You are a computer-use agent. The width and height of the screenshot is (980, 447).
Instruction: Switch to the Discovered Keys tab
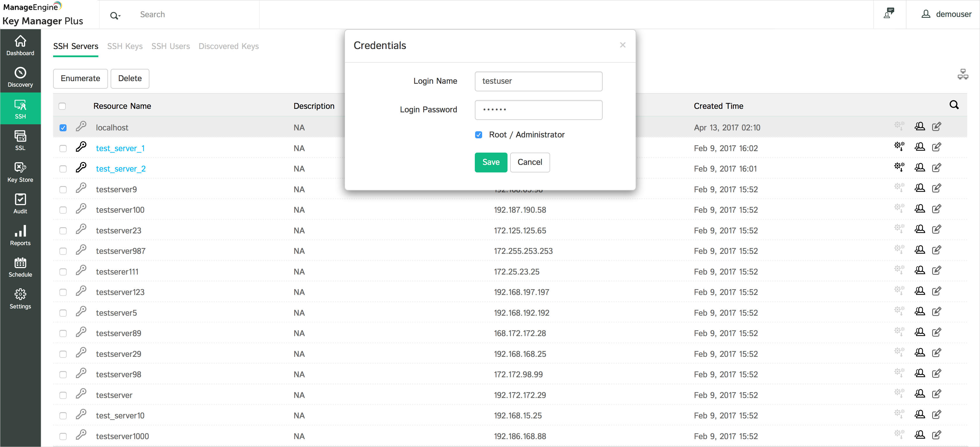click(x=229, y=46)
